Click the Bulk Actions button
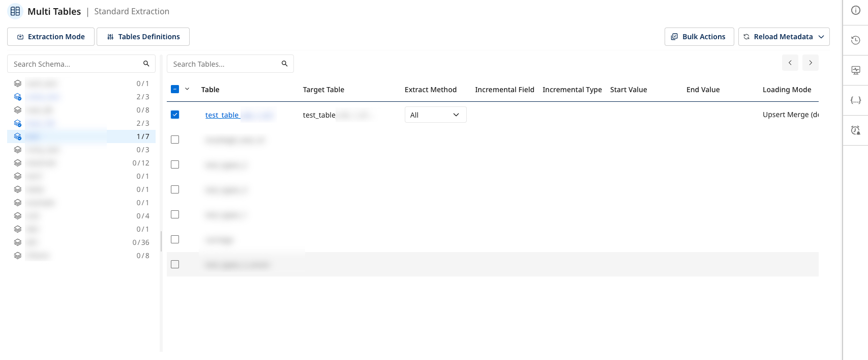868x360 pixels. (699, 37)
